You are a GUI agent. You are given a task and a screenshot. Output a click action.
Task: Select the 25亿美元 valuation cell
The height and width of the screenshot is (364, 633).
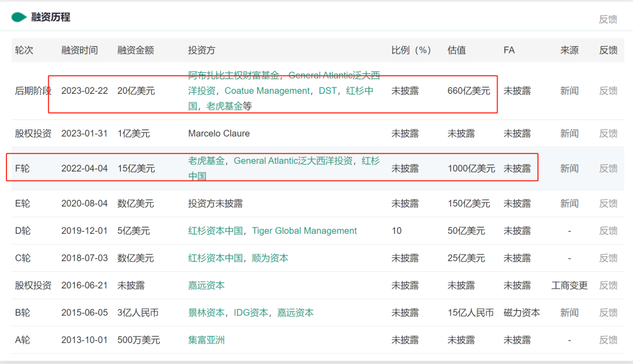[x=467, y=258]
